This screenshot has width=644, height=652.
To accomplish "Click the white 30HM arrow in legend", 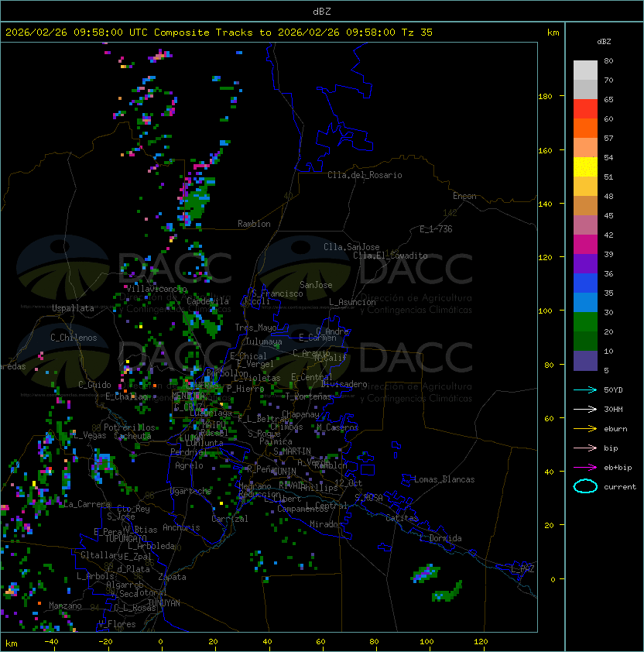I will tap(585, 410).
